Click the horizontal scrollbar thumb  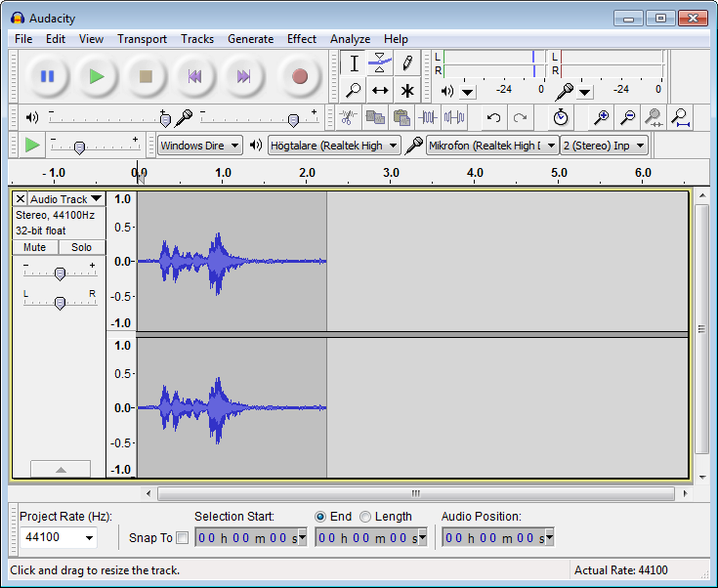(x=416, y=493)
